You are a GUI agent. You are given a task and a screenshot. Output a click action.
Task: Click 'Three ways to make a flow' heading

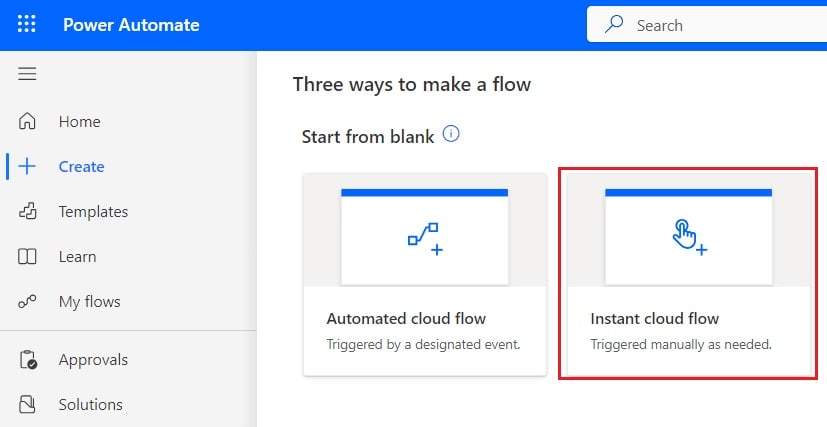tap(412, 84)
